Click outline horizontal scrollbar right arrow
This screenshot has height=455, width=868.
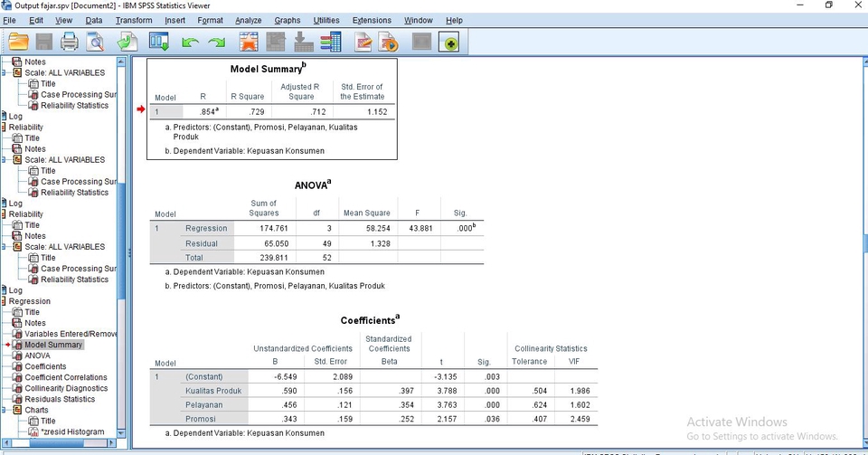(x=112, y=443)
